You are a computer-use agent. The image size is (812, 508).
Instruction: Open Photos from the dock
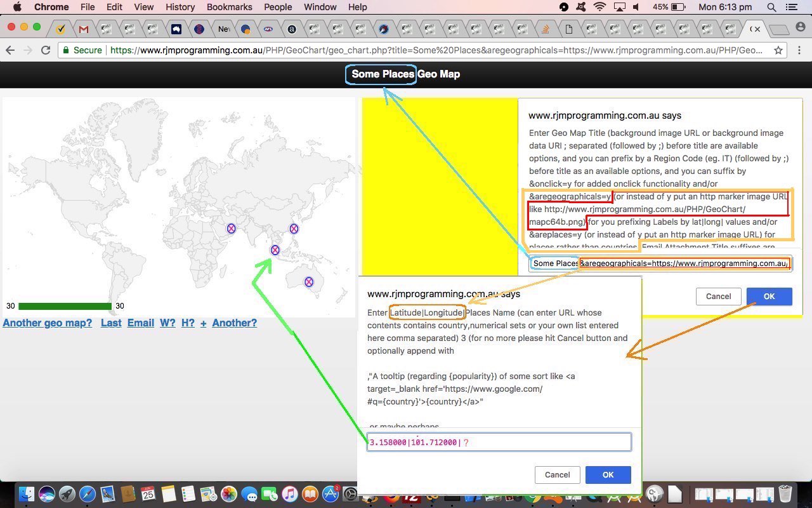point(229,494)
